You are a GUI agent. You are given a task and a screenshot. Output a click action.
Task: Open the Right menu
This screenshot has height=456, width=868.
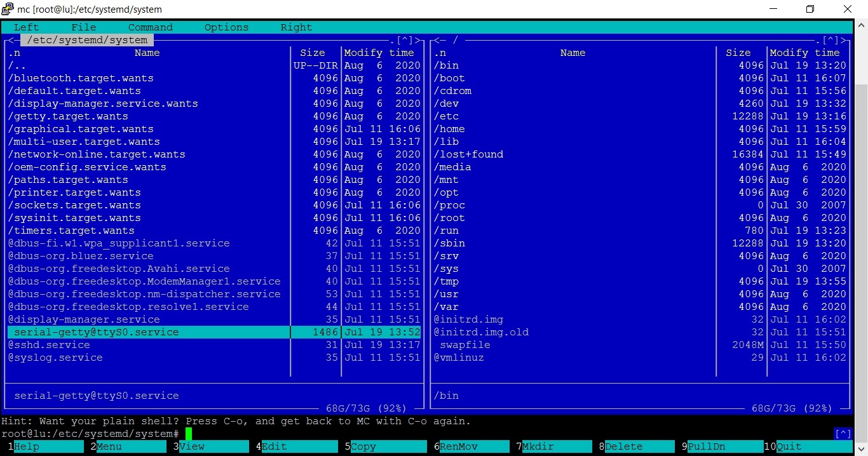click(297, 27)
